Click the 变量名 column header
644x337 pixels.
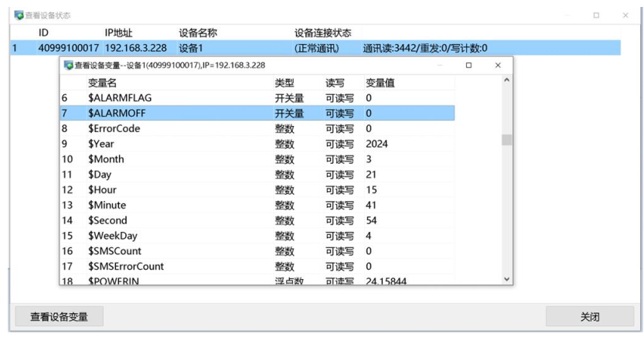coord(102,83)
